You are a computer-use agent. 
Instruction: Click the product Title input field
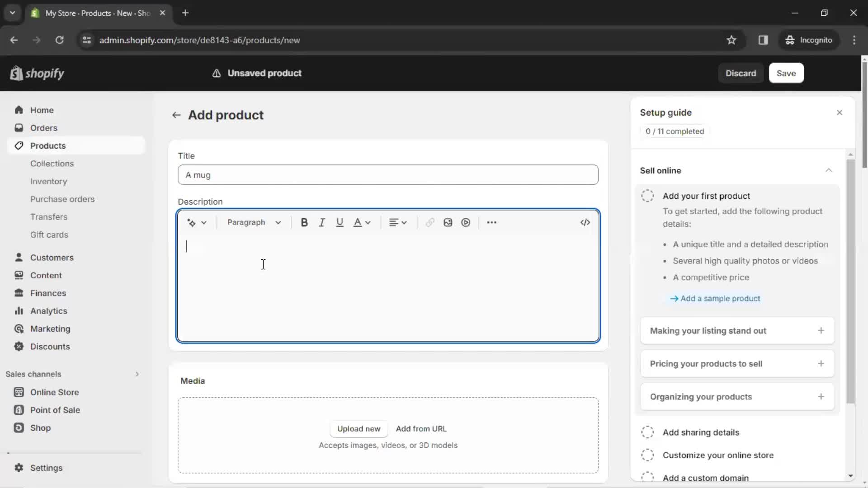pos(388,174)
